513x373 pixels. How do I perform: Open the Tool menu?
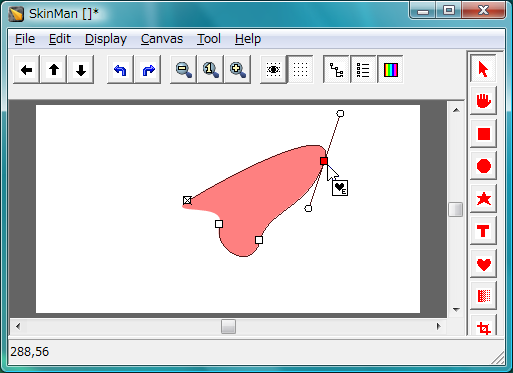209,39
